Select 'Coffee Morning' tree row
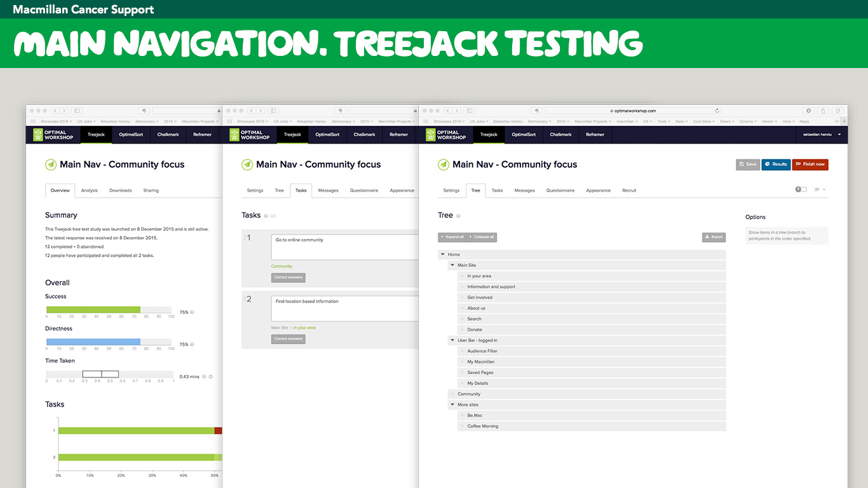 click(592, 426)
